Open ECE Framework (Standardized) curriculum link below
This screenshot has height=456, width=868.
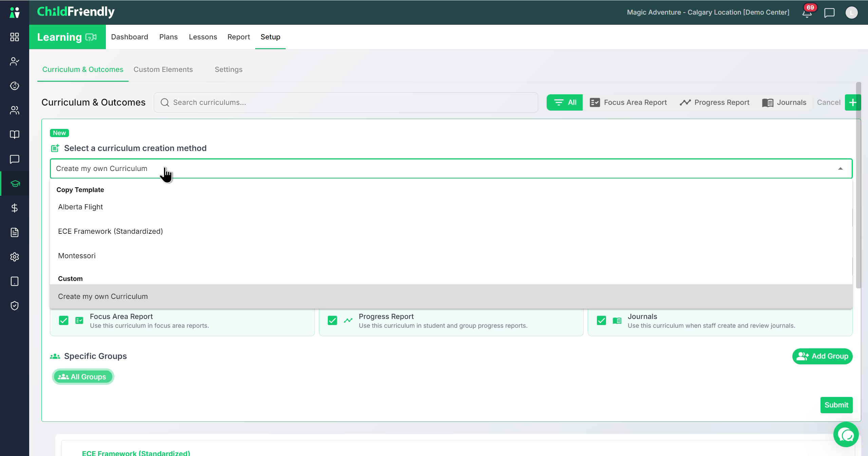(136, 453)
